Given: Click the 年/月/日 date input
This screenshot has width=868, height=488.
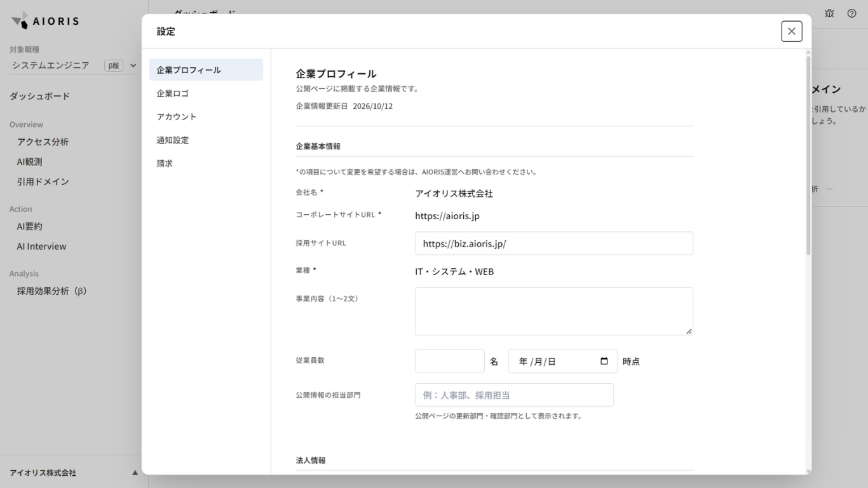Looking at the screenshot, I should (x=563, y=361).
